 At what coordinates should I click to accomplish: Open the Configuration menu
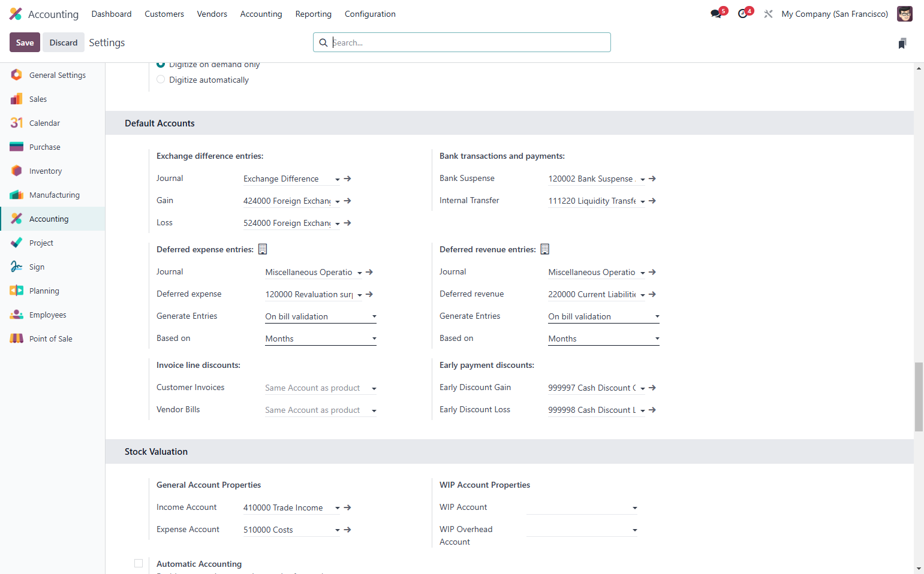[x=370, y=14]
